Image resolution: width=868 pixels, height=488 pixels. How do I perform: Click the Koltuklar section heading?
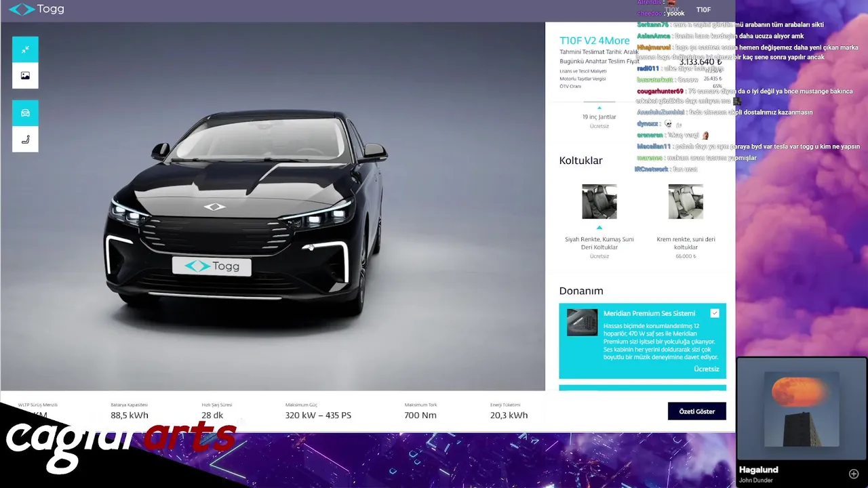[580, 161]
